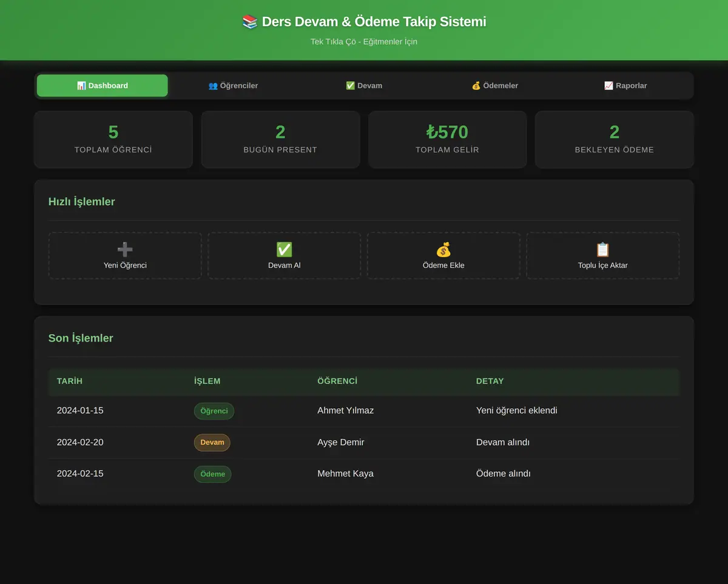
Task: Click the detail text Ödeme alındı
Action: click(x=504, y=474)
